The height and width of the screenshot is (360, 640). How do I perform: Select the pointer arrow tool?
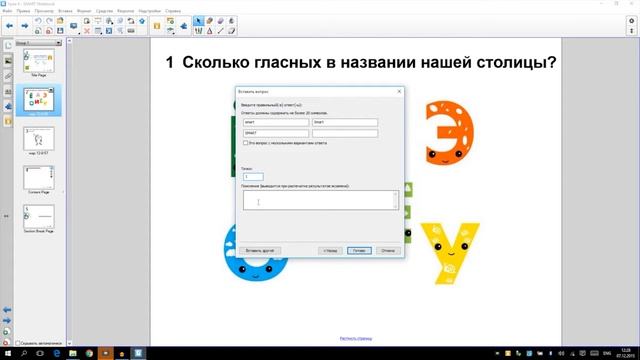pos(198,21)
